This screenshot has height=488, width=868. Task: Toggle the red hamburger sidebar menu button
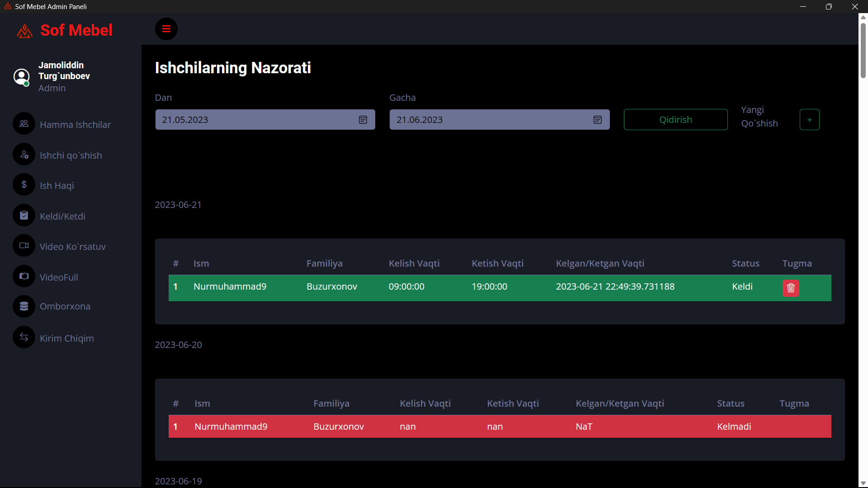tap(166, 29)
